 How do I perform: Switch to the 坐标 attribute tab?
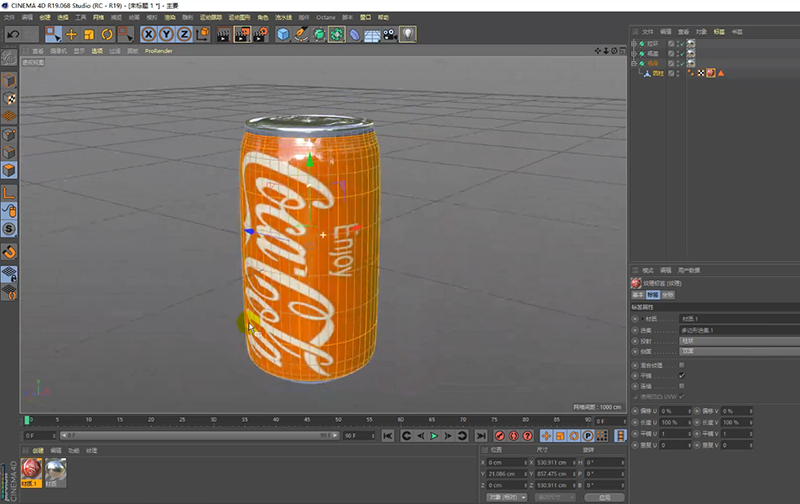point(668,295)
